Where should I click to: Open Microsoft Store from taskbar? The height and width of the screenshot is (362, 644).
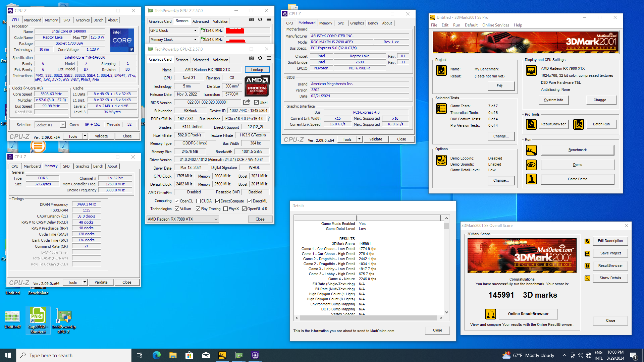pyautogui.click(x=189, y=355)
